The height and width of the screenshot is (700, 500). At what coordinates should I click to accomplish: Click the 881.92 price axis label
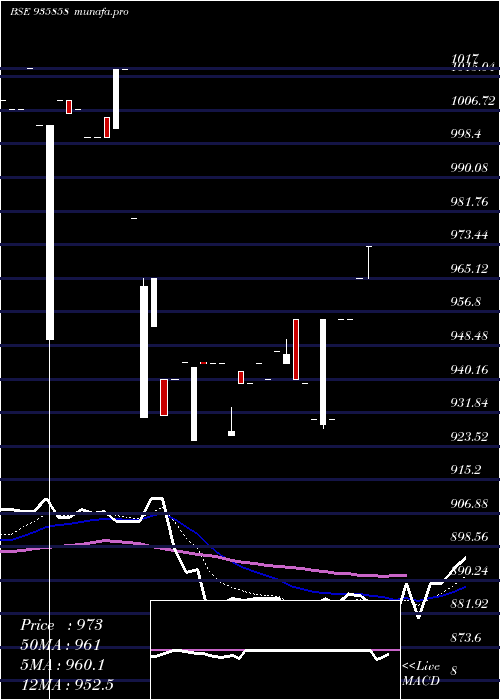[470, 604]
